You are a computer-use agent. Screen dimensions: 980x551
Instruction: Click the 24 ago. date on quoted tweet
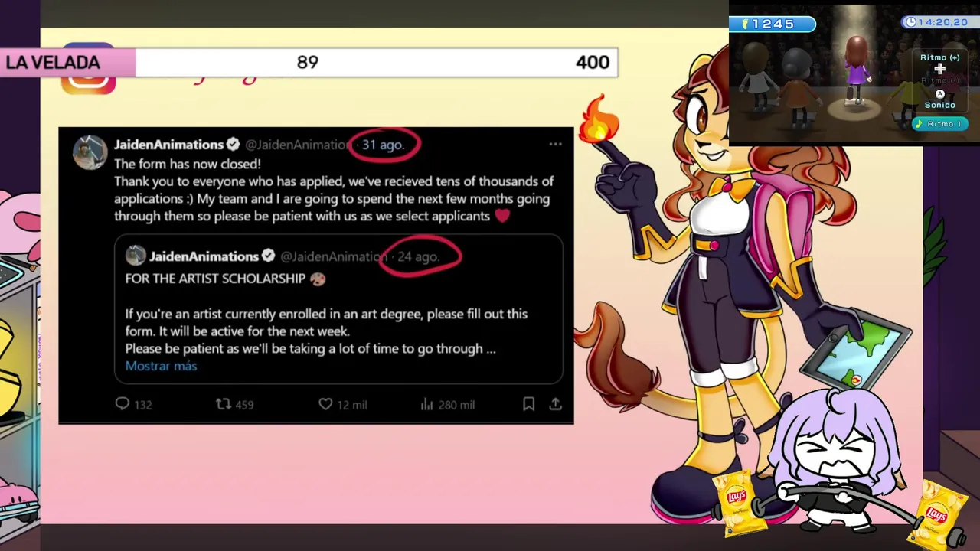(x=418, y=256)
